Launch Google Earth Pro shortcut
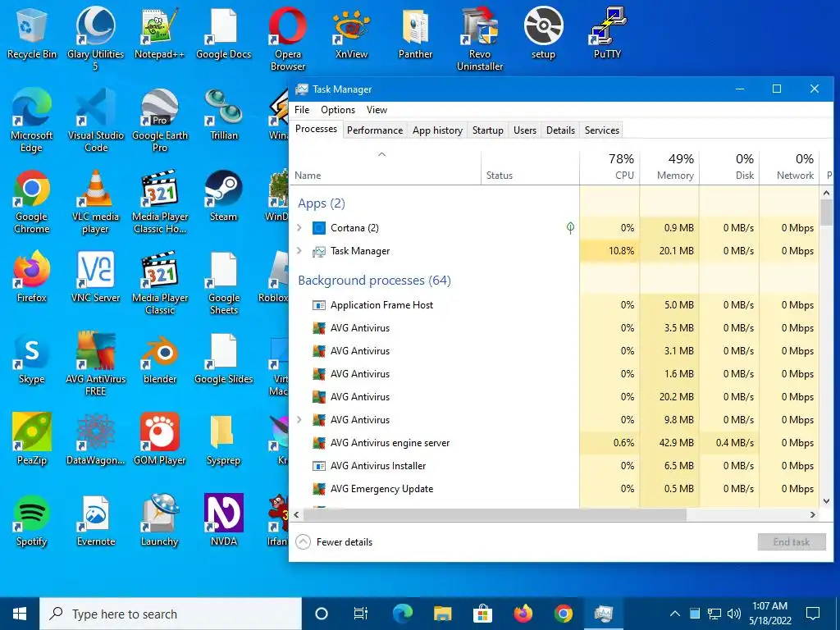This screenshot has width=840, height=630. (160, 121)
